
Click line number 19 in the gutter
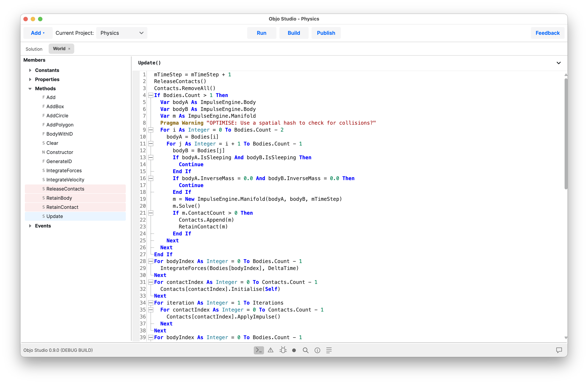[x=143, y=199]
